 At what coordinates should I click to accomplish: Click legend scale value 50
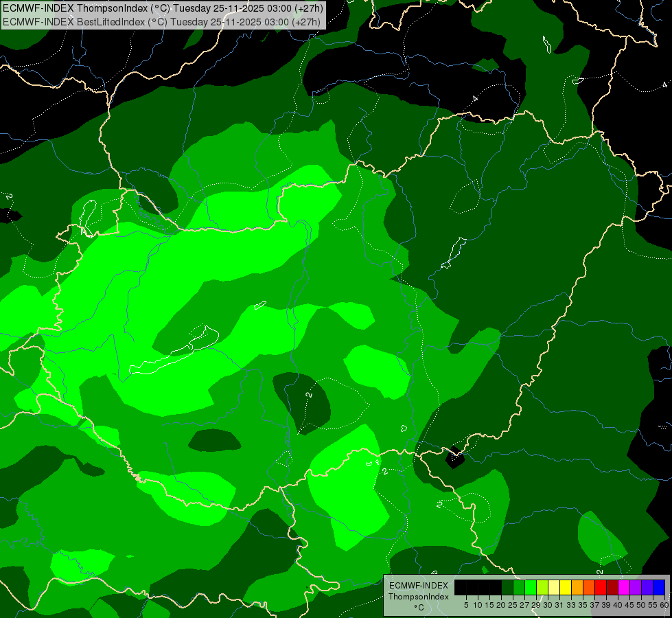click(x=641, y=605)
